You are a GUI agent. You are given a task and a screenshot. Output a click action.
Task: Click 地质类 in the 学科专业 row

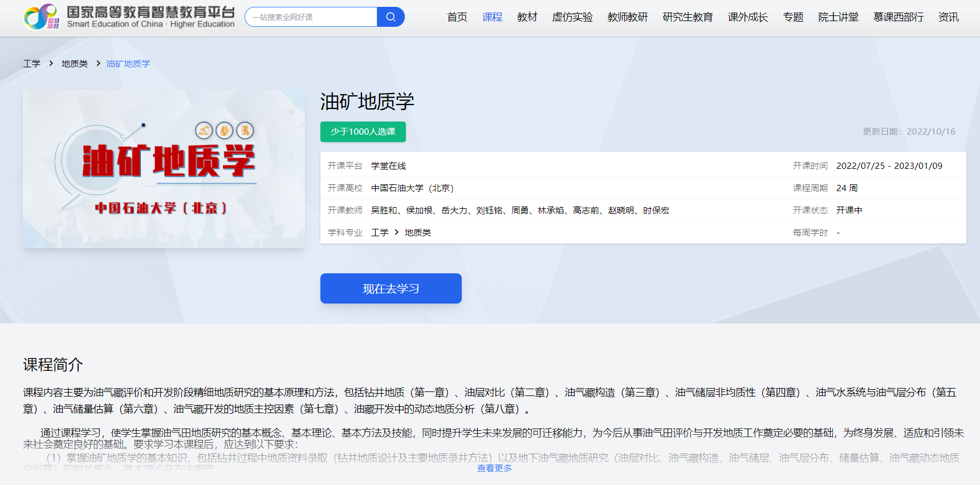pyautogui.click(x=417, y=232)
